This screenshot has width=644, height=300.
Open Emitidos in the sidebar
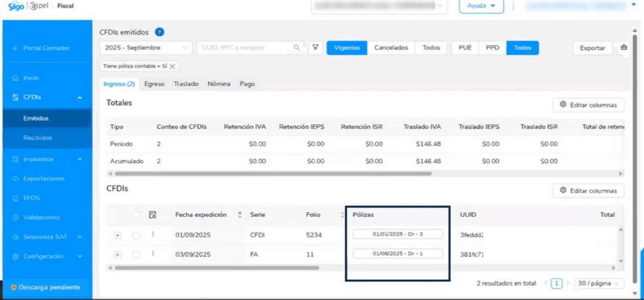pyautogui.click(x=47, y=119)
